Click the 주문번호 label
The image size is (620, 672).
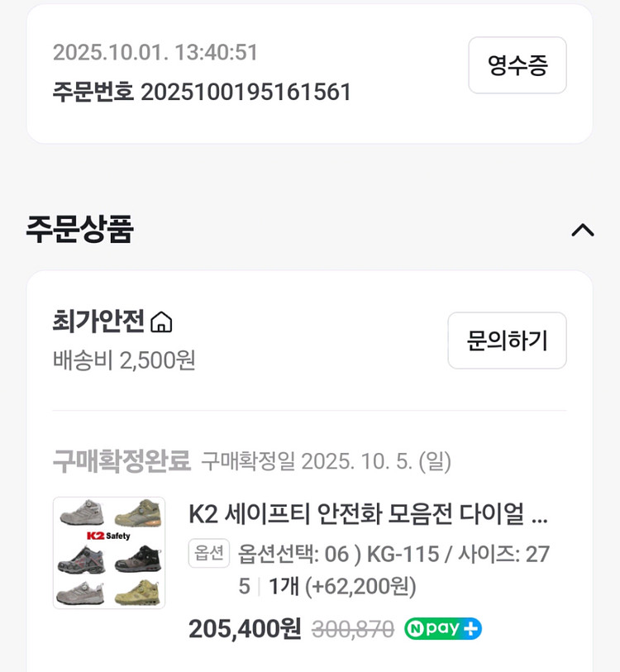93,92
